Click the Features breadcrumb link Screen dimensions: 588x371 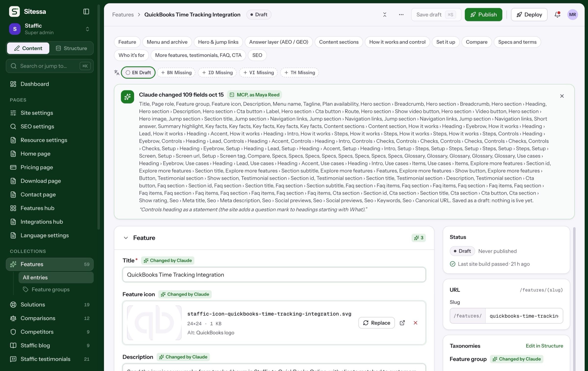[x=123, y=14]
